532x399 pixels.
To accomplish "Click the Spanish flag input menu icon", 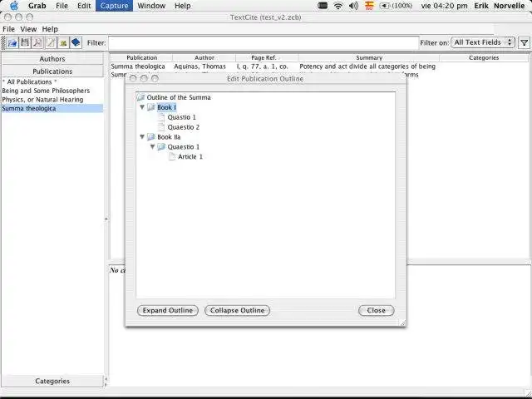I will pyautogui.click(x=369, y=6).
